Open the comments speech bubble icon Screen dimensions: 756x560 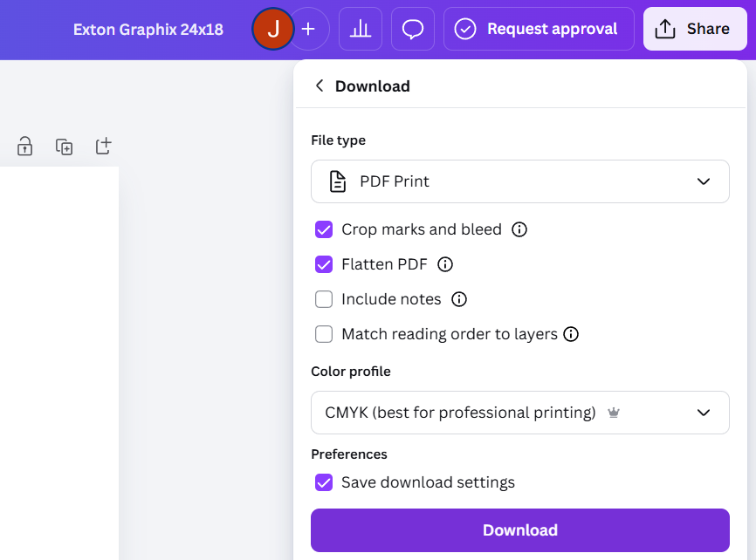point(413,29)
